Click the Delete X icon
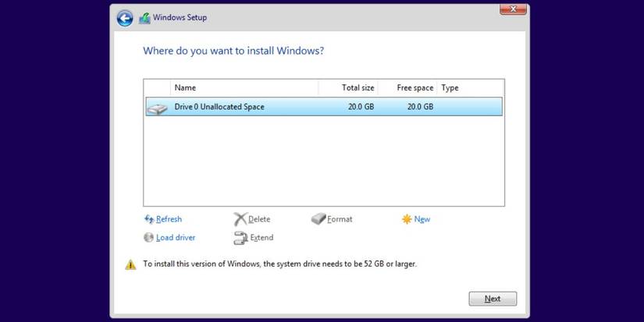Image resolution: width=644 pixels, height=322 pixels. click(x=240, y=219)
